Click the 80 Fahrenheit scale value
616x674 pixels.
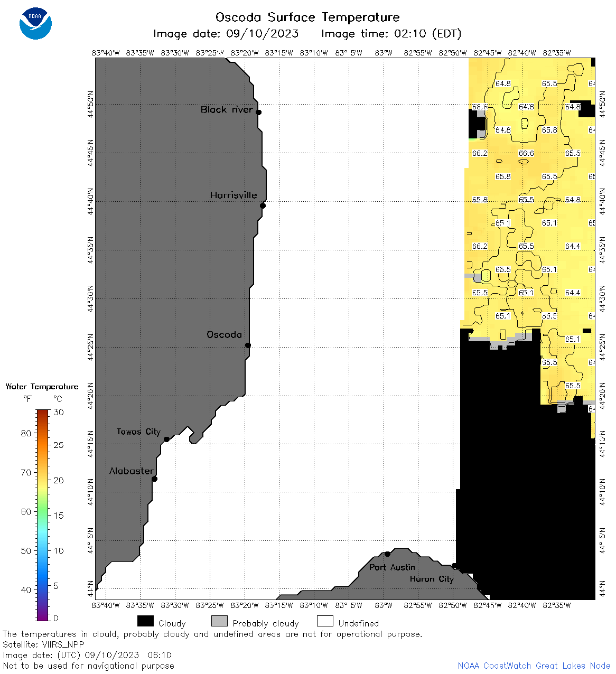pos(26,433)
